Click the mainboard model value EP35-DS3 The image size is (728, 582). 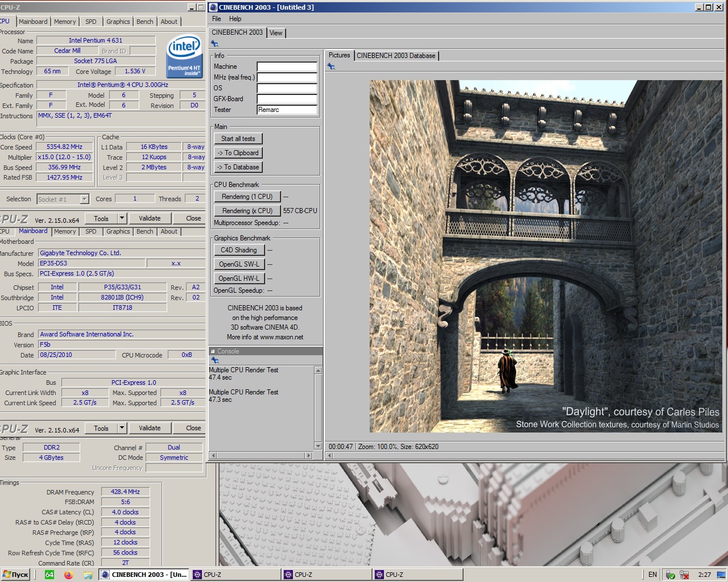pos(90,263)
